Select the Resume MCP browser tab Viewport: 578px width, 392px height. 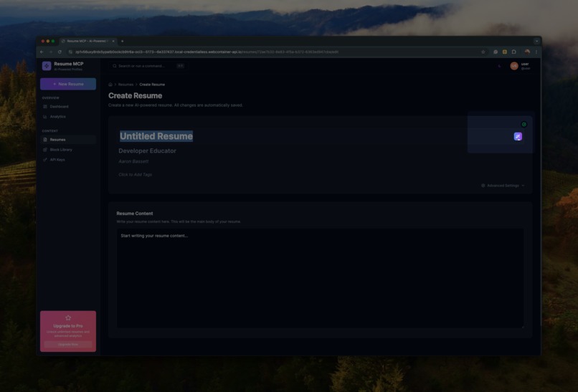(x=87, y=42)
